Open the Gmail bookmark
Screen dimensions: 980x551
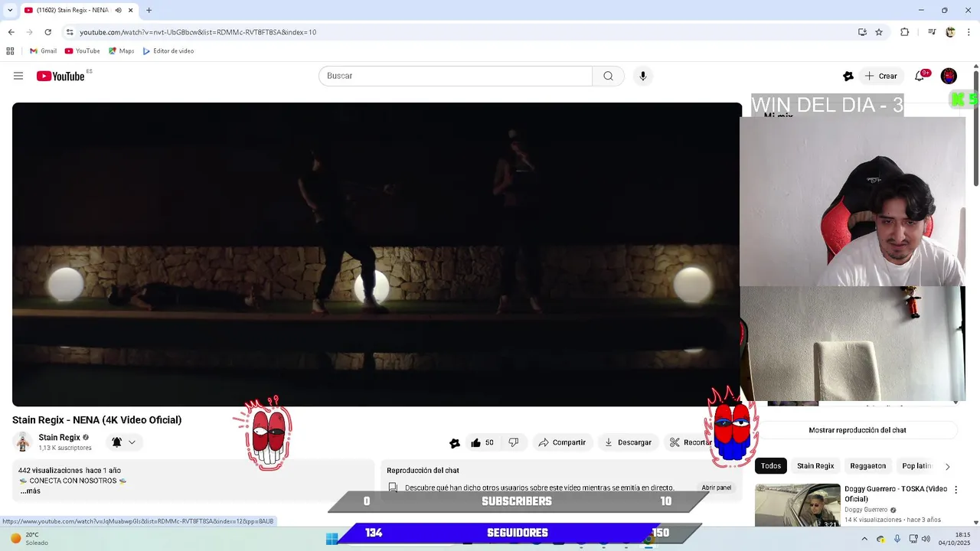43,51
